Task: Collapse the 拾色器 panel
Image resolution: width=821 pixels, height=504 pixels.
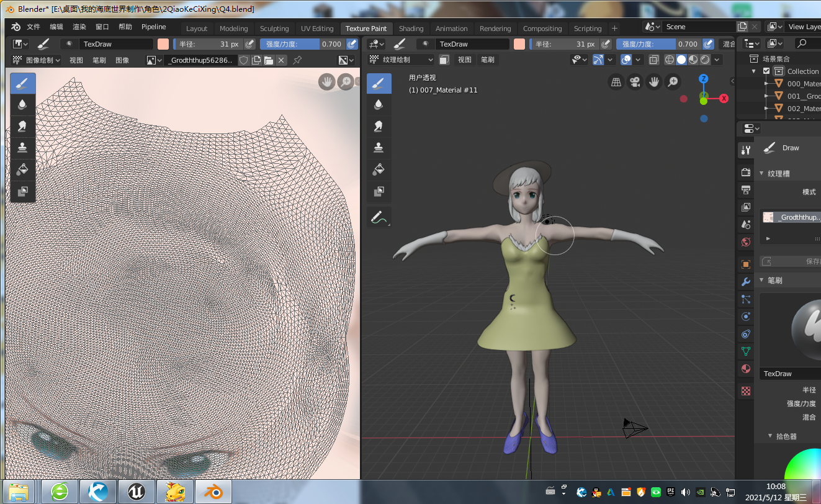Action: 771,436
